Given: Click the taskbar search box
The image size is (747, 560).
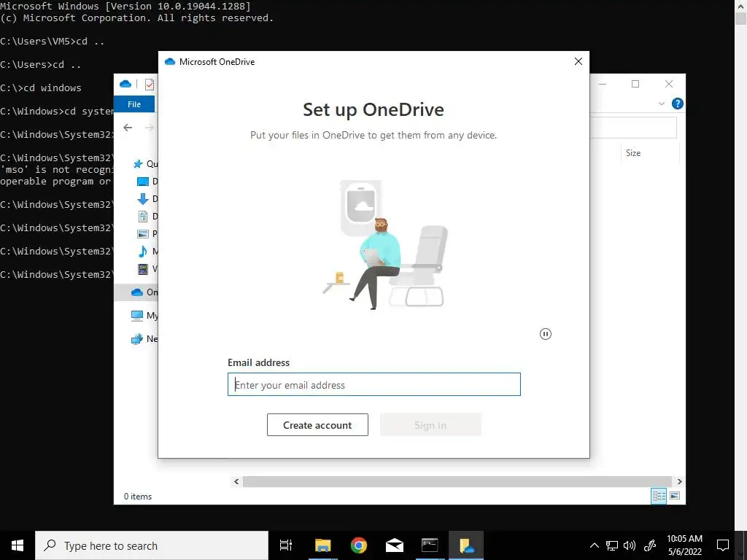Looking at the screenshot, I should pyautogui.click(x=152, y=545).
